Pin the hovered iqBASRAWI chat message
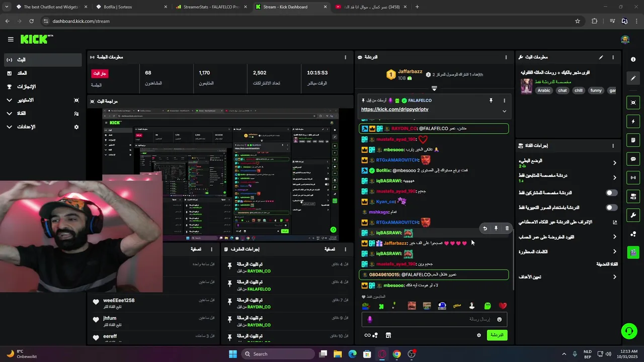This screenshot has width=644, height=362. [496, 228]
